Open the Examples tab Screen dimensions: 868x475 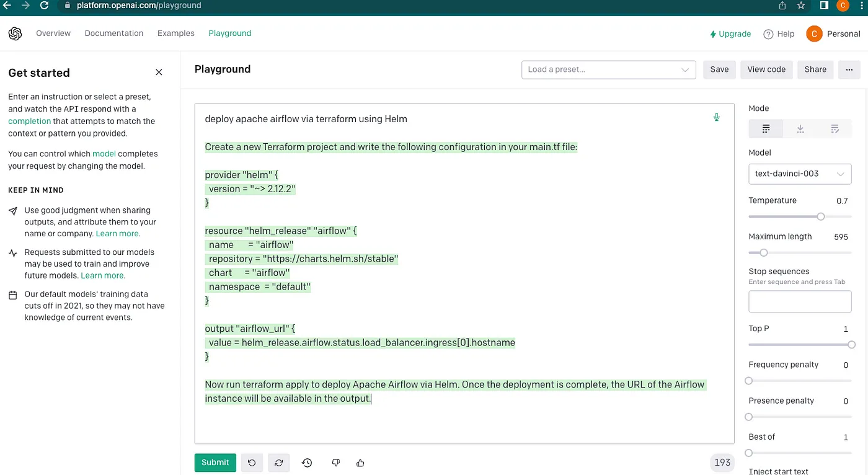[x=176, y=33]
